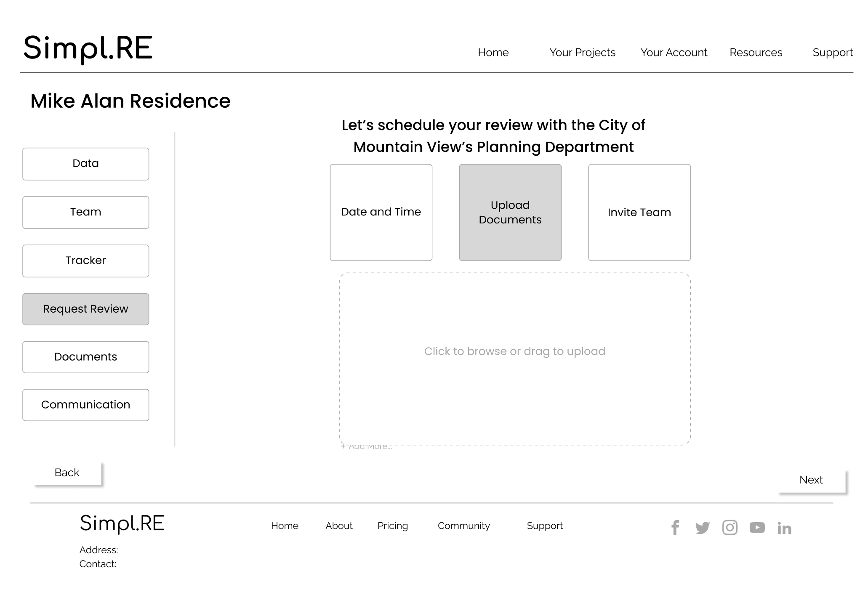Open Your Account in top navigation
This screenshot has width=868, height=616.
674,53
